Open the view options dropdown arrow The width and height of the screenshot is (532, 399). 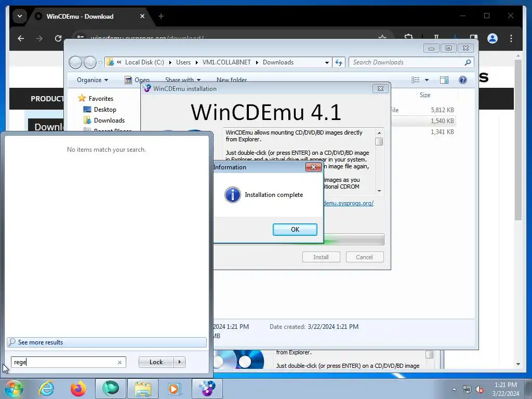[427, 79]
